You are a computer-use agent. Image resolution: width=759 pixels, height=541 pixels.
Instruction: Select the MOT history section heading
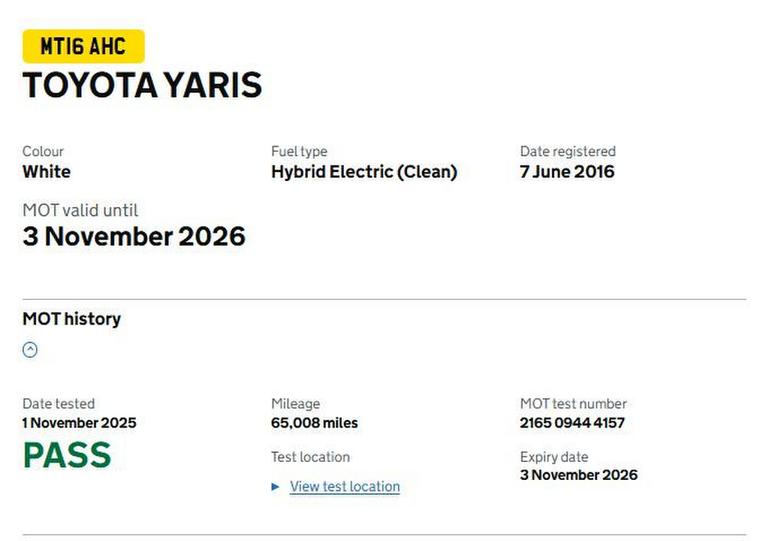(x=71, y=319)
